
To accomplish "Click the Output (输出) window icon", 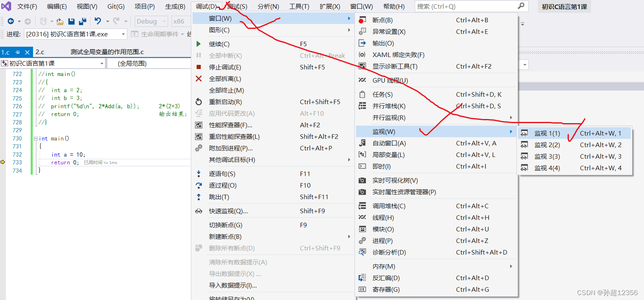I will coord(362,43).
